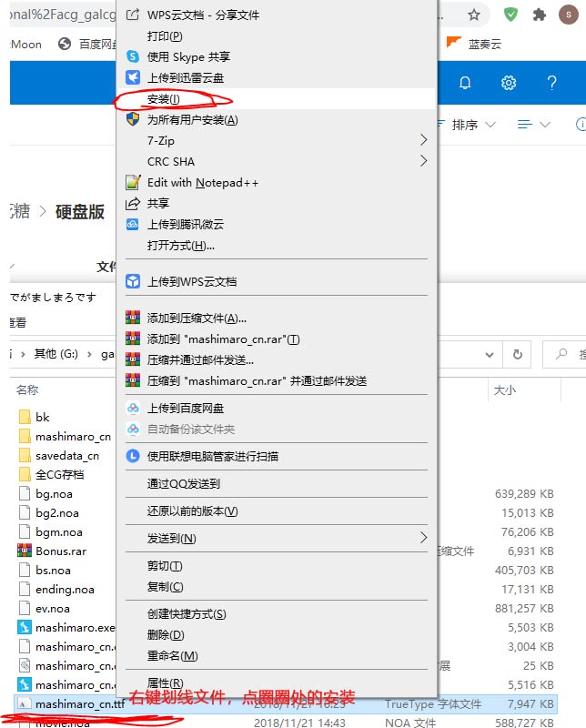Screen dimensions: 586x728
Task: Click the WPS cloud document cube icon
Action: tap(133, 281)
